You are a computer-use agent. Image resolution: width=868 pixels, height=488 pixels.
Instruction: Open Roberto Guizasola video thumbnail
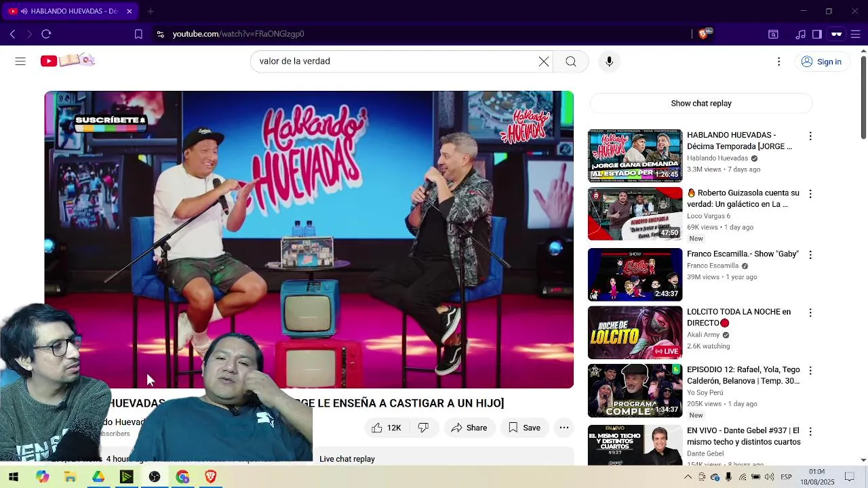tap(635, 214)
